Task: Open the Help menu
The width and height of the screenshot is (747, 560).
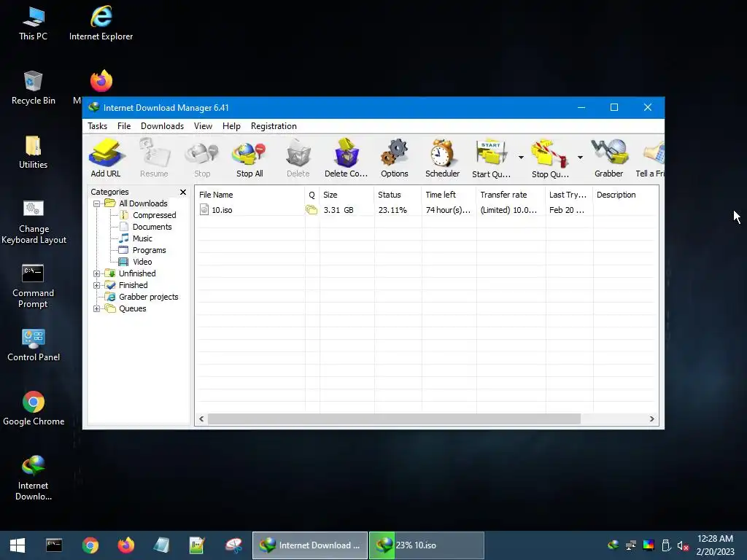Action: point(231,126)
